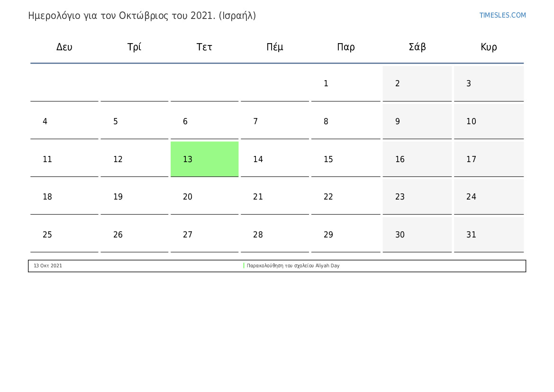Click the calendar title for Οκτώβριος 2021

[142, 16]
